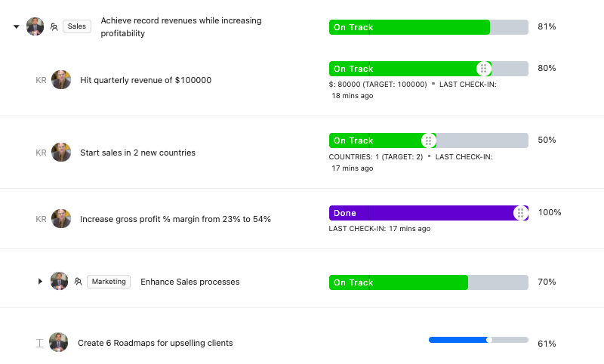Click the team icon beside Marketing tag
The image size is (604, 364).
[x=79, y=282]
